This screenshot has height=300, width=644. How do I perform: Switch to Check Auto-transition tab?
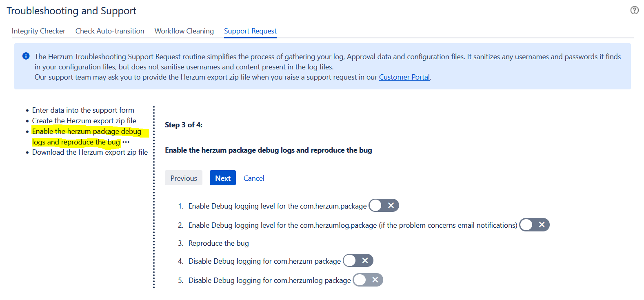click(x=110, y=31)
